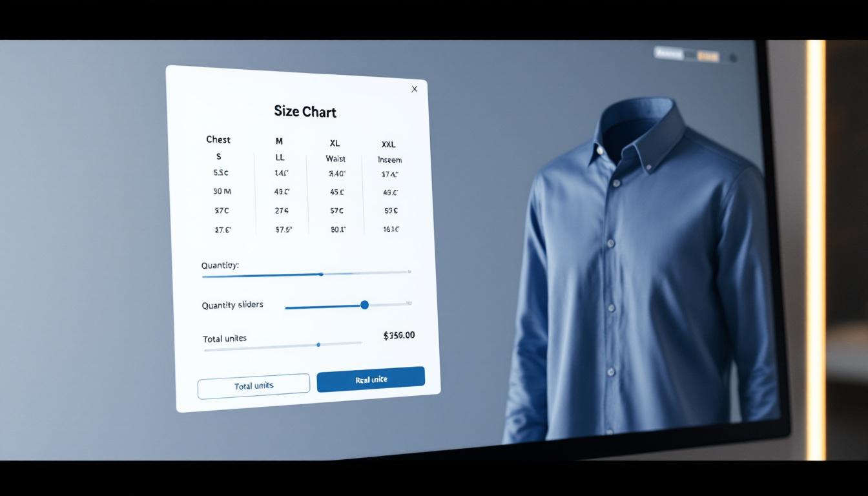Select the 'M' size column header

[279, 141]
